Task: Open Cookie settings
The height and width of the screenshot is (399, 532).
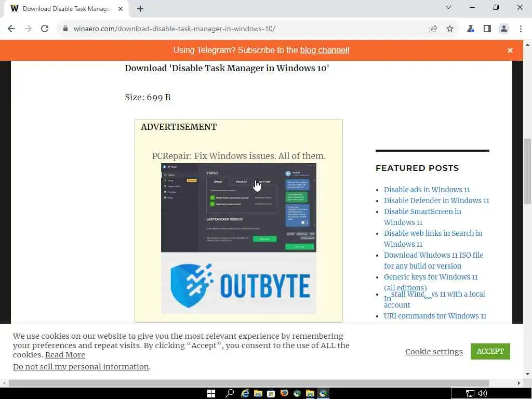Action: click(434, 352)
